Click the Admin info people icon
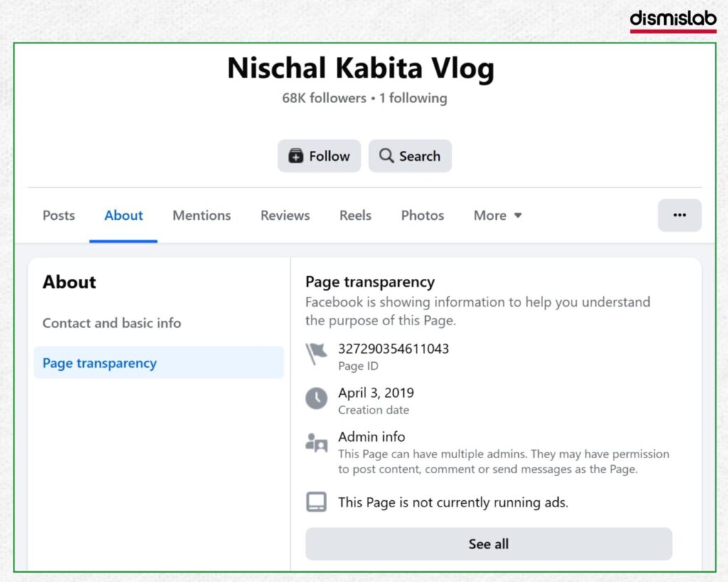The height and width of the screenshot is (582, 728). tap(316, 442)
